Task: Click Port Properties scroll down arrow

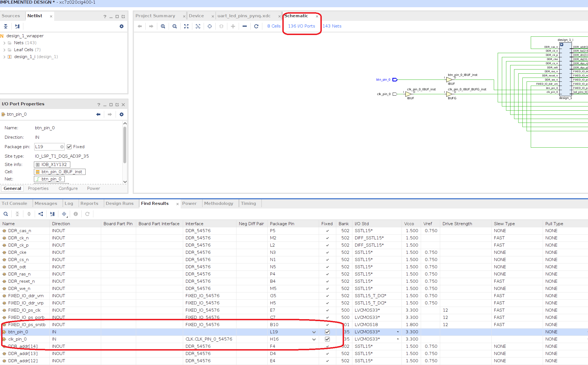Action: coord(125,182)
